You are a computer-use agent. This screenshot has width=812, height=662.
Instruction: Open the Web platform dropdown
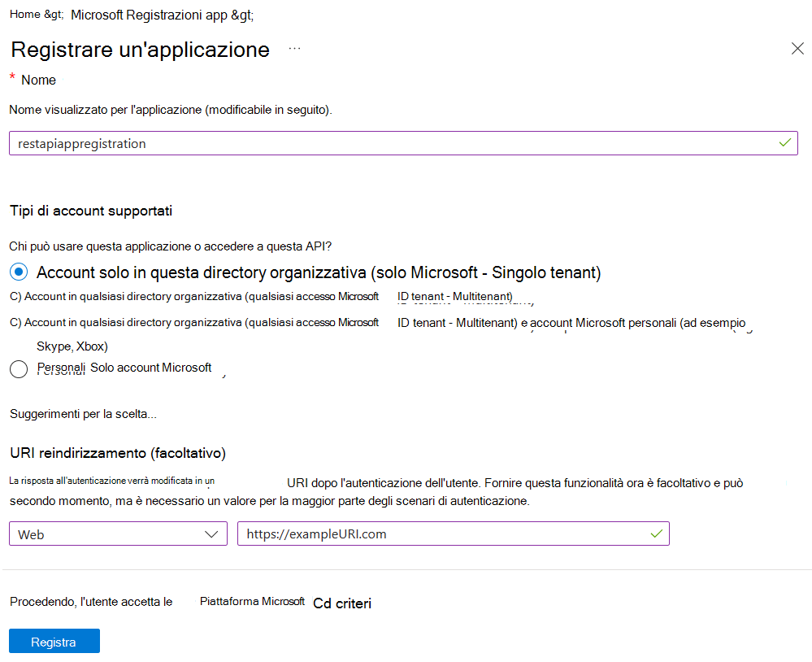click(118, 534)
